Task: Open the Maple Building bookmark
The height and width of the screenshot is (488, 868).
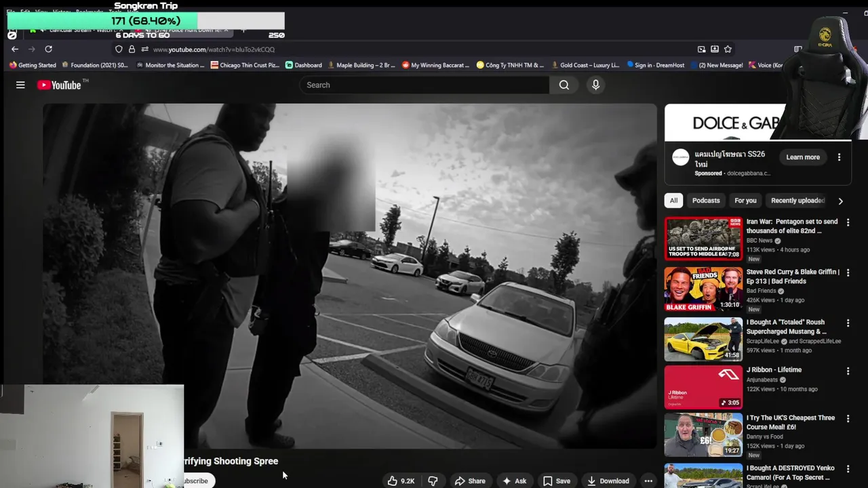Action: (361, 65)
